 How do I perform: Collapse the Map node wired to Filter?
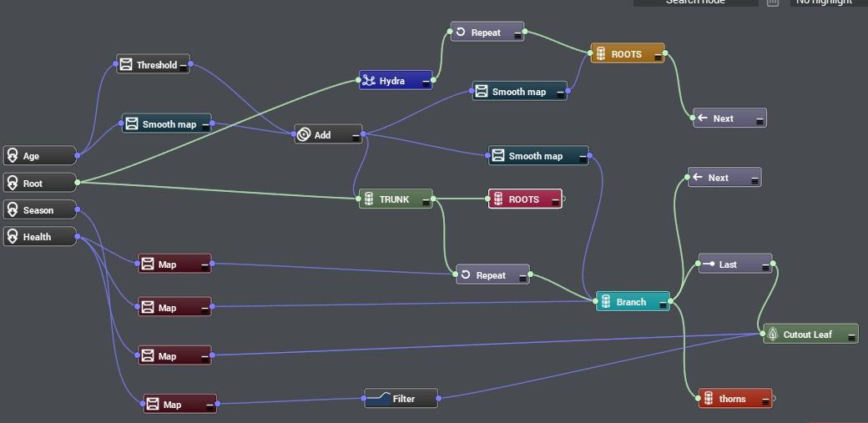pyautogui.click(x=210, y=407)
